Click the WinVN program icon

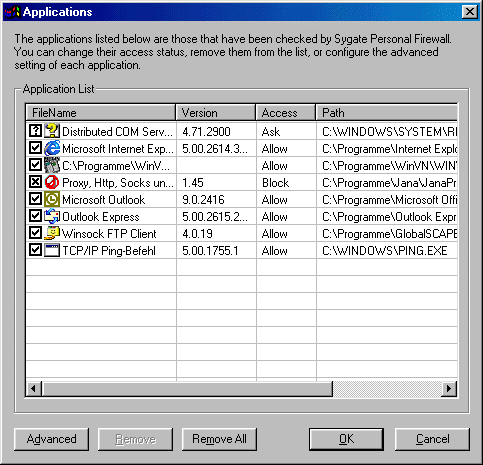(52, 165)
